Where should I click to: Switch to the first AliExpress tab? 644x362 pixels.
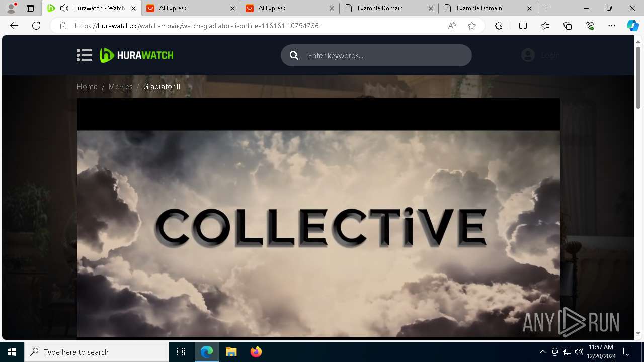pos(191,8)
